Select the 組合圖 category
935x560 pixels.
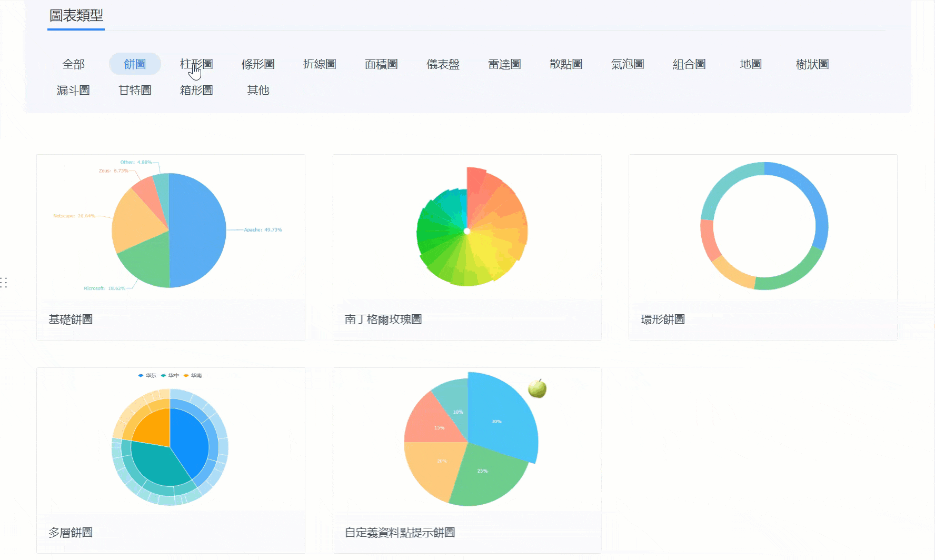click(x=689, y=64)
